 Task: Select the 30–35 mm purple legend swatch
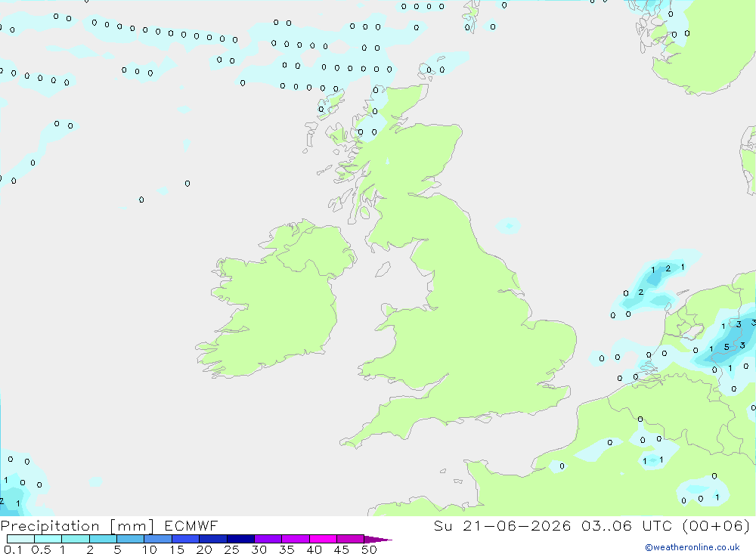click(x=268, y=539)
